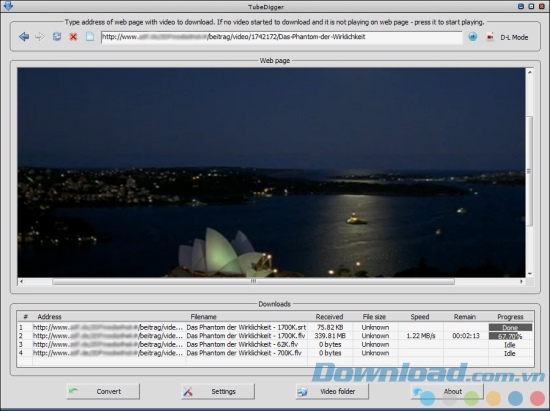Click the address cell of download row 3
550x411 pixels.
(x=108, y=344)
